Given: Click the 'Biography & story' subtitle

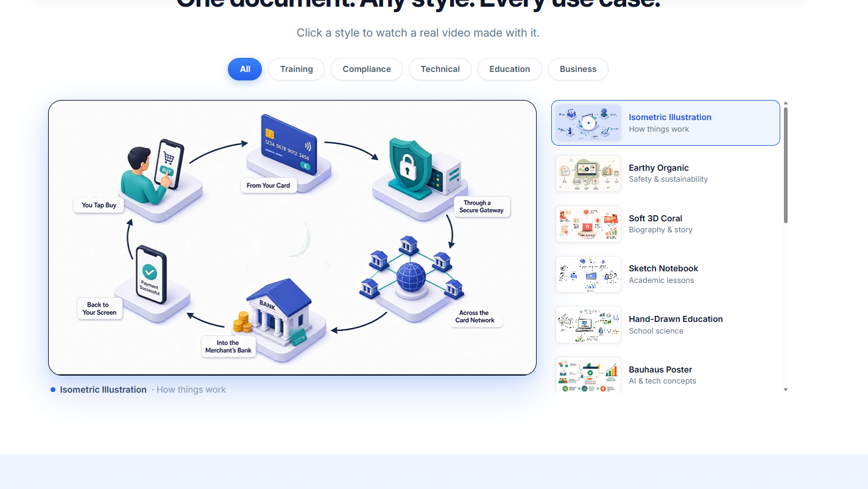Looking at the screenshot, I should point(660,230).
